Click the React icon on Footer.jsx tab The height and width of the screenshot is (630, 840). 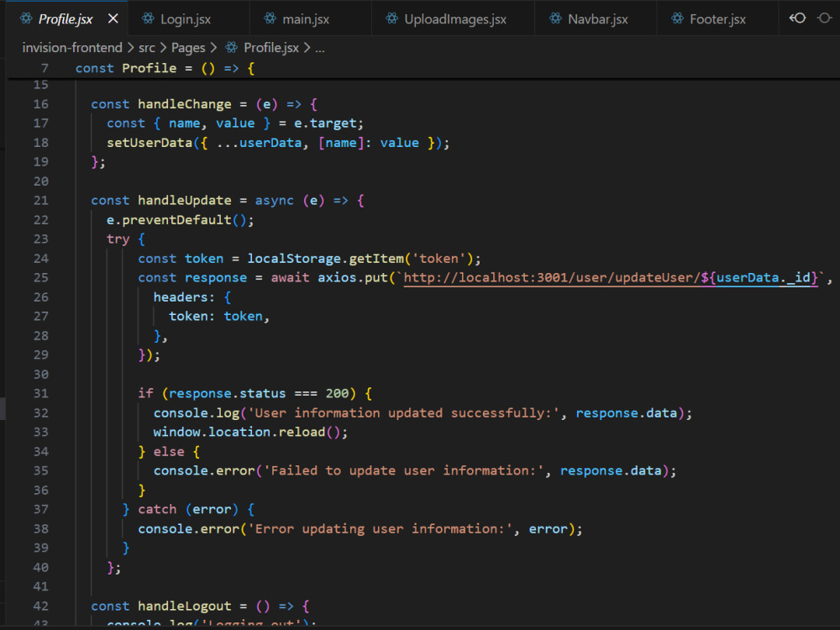click(678, 18)
